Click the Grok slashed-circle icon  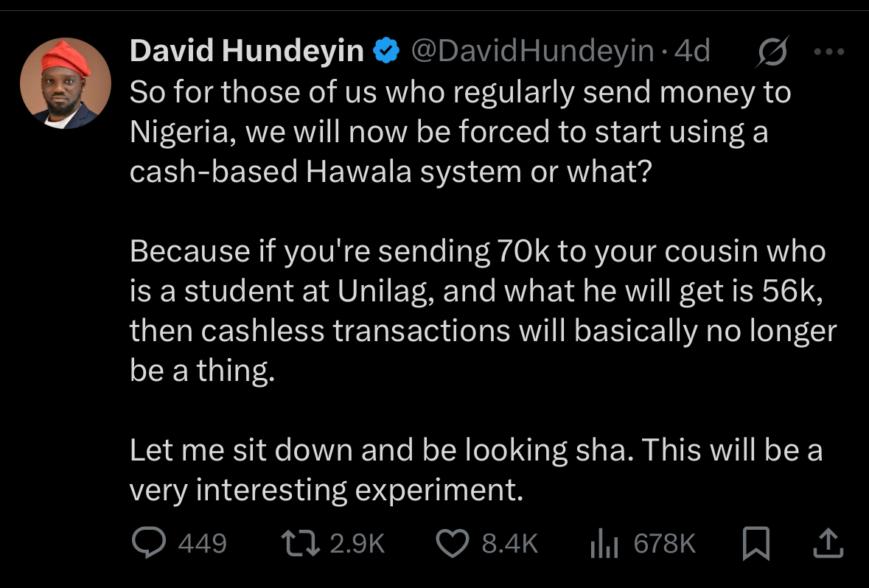[x=772, y=52]
